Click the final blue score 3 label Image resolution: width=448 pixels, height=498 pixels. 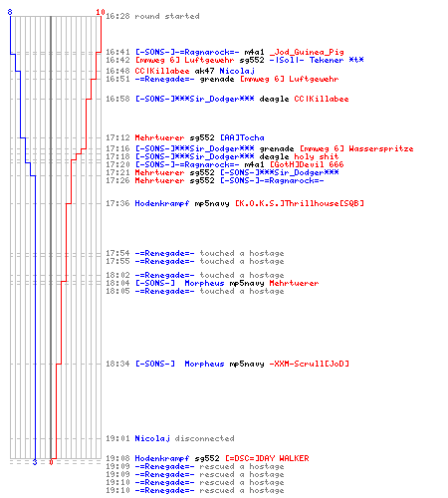(35, 462)
